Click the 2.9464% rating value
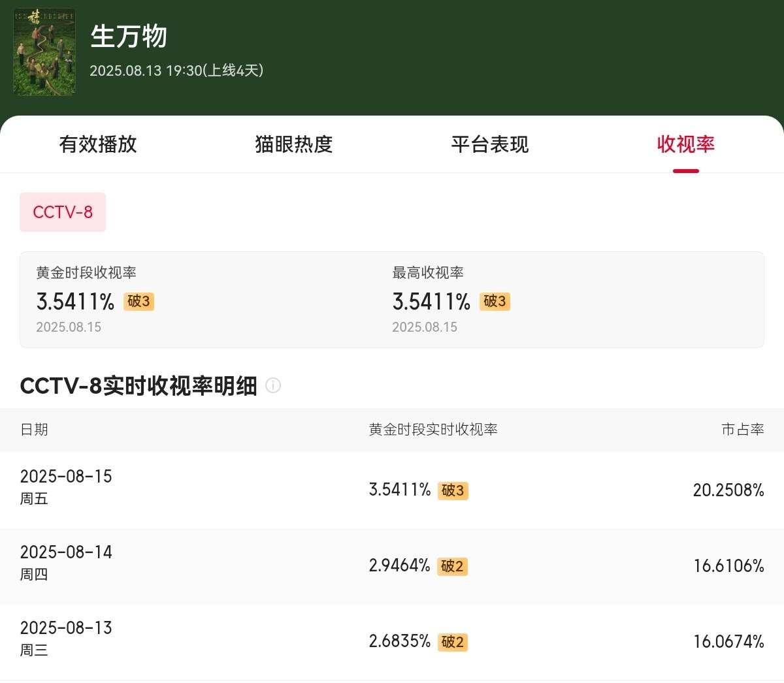This screenshot has width=784, height=683. pyautogui.click(x=399, y=566)
